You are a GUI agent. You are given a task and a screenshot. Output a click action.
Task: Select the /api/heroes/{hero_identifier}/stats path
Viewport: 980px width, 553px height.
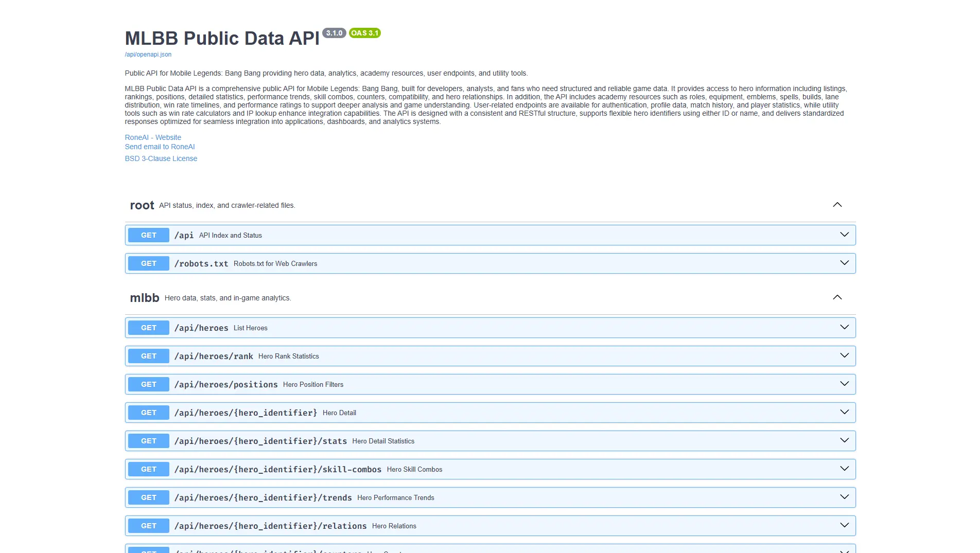click(x=260, y=441)
